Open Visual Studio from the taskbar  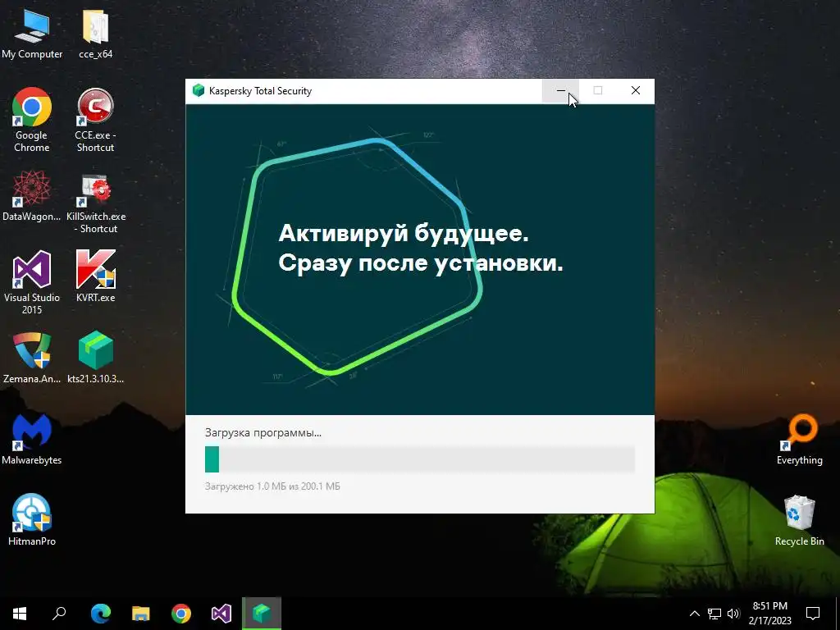(x=221, y=614)
